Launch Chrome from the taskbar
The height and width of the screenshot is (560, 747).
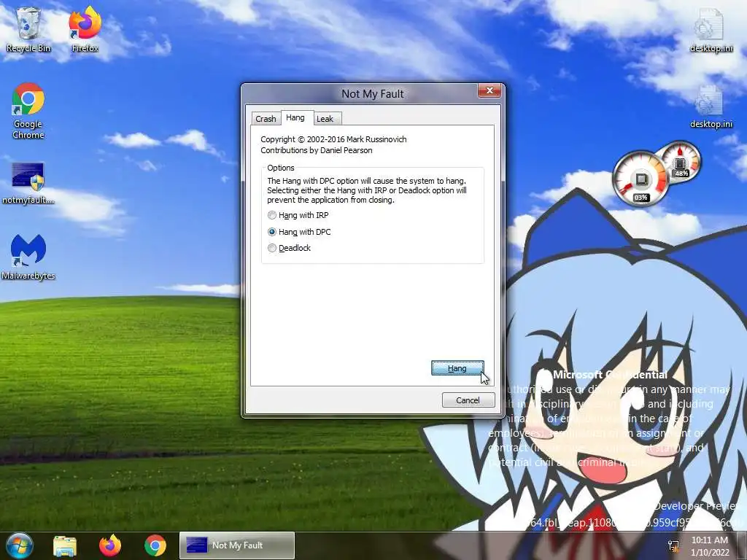pyautogui.click(x=155, y=545)
